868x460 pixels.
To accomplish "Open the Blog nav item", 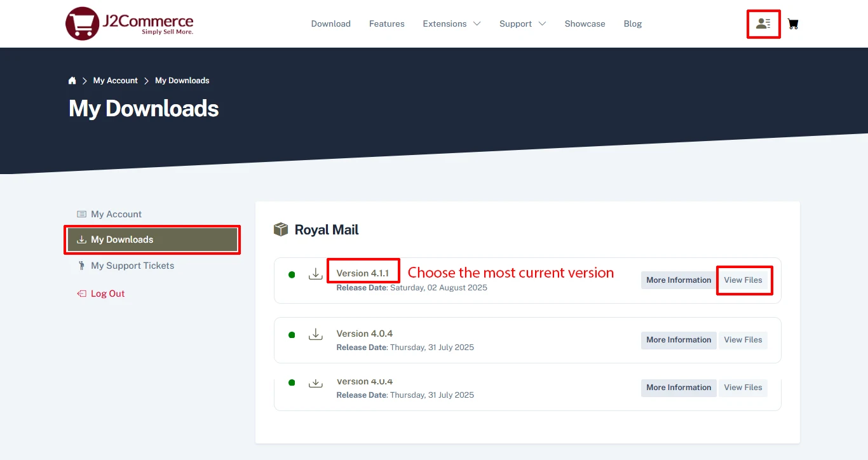I will coord(633,24).
